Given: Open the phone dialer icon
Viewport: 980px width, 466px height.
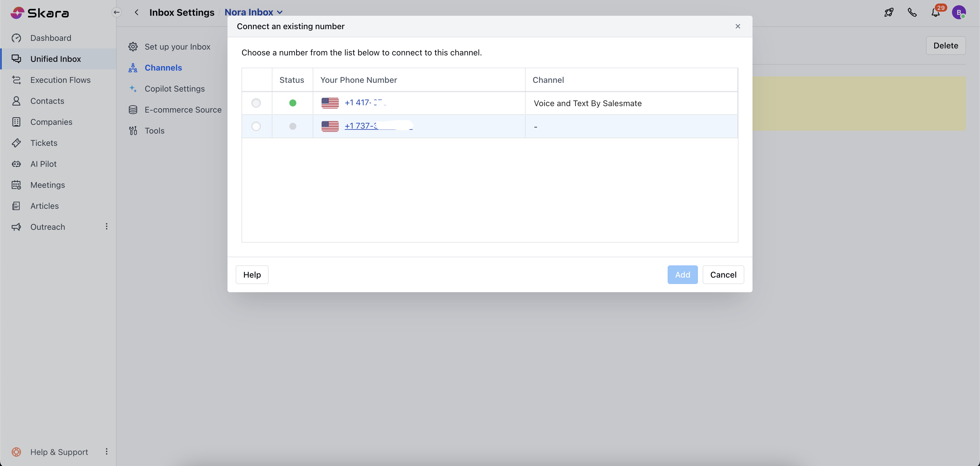Looking at the screenshot, I should [912, 12].
